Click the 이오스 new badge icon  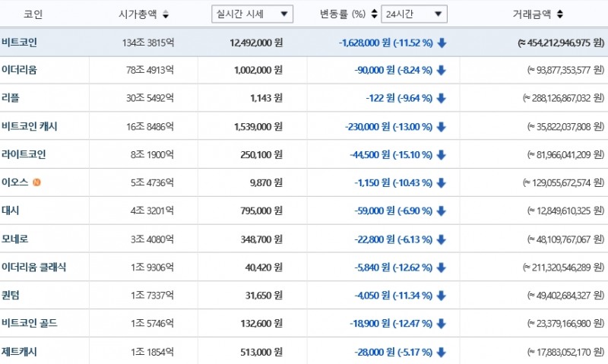[x=36, y=182]
